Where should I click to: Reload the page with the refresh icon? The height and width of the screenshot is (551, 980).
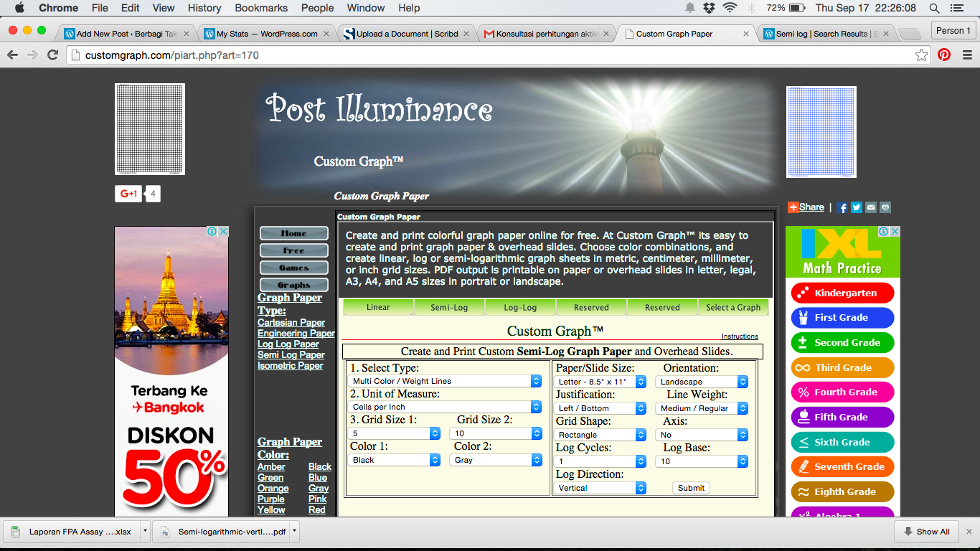(x=52, y=55)
